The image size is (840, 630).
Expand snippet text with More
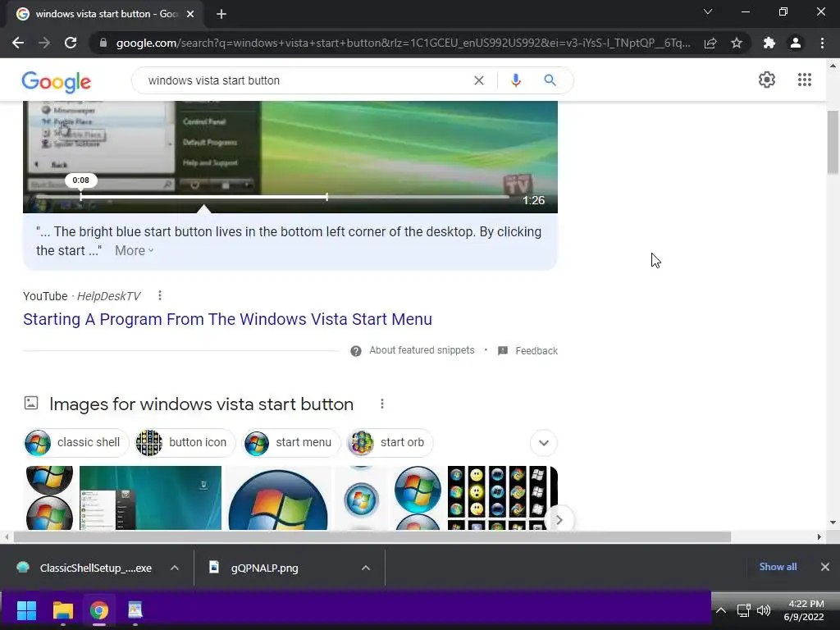click(134, 251)
